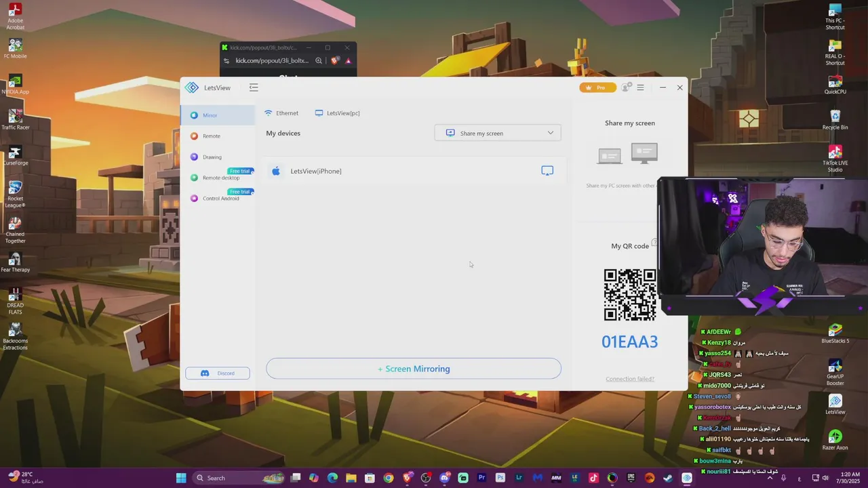The image size is (868, 488).
Task: Open the account profile icon
Action: click(x=626, y=87)
